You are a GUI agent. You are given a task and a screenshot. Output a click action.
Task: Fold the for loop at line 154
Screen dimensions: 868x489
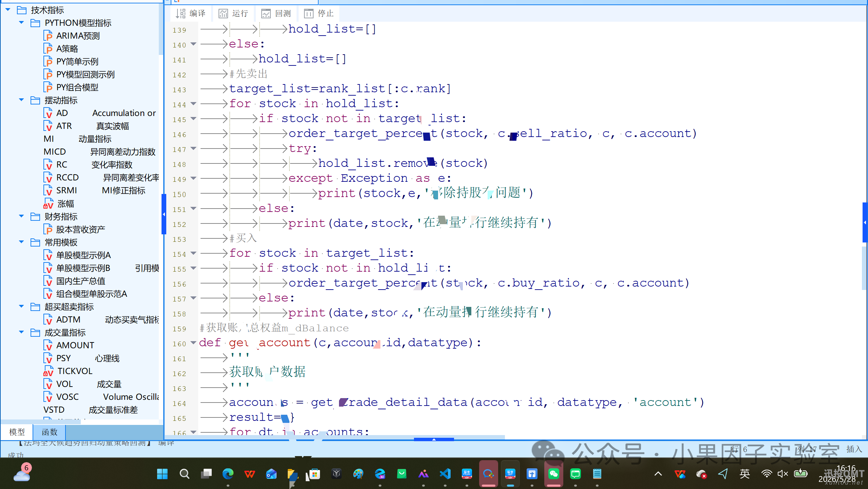[193, 253]
